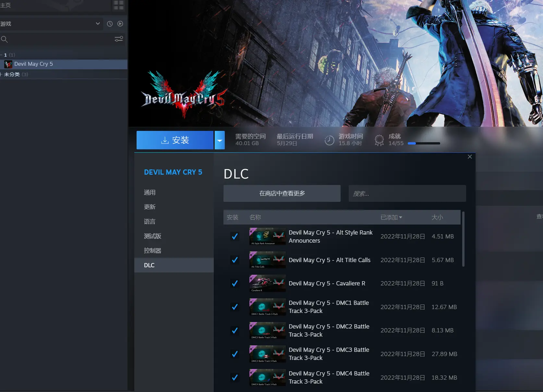543x392 pixels.
Task: Click the '4.51 MB' size value
Action: tap(442, 236)
